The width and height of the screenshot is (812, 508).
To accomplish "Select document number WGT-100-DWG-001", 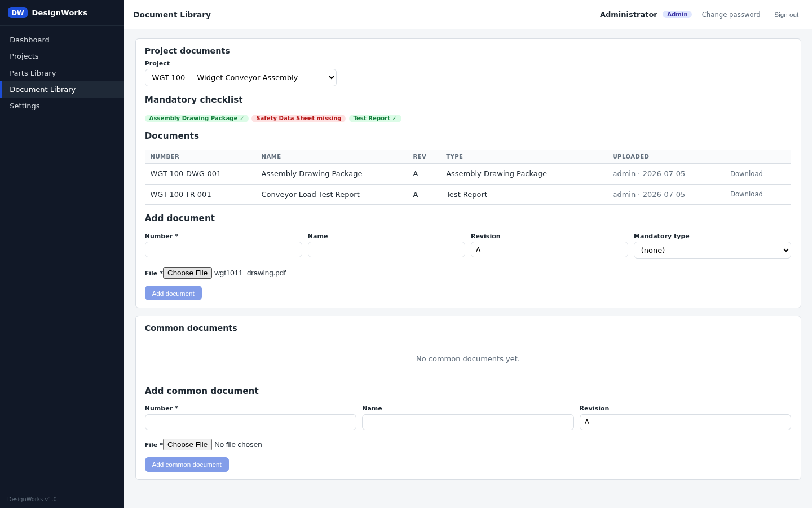I will (x=186, y=174).
